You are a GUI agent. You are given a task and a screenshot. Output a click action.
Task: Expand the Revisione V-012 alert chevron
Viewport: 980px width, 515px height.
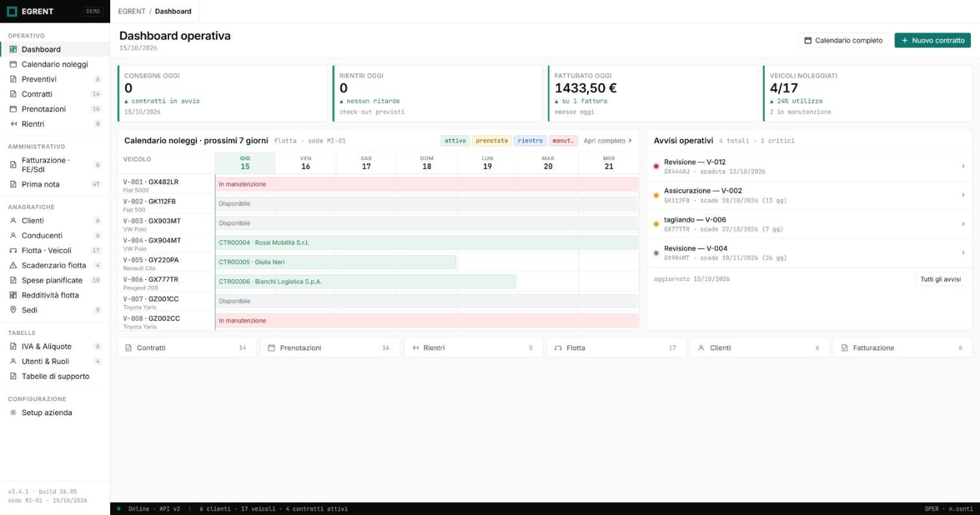click(x=963, y=166)
